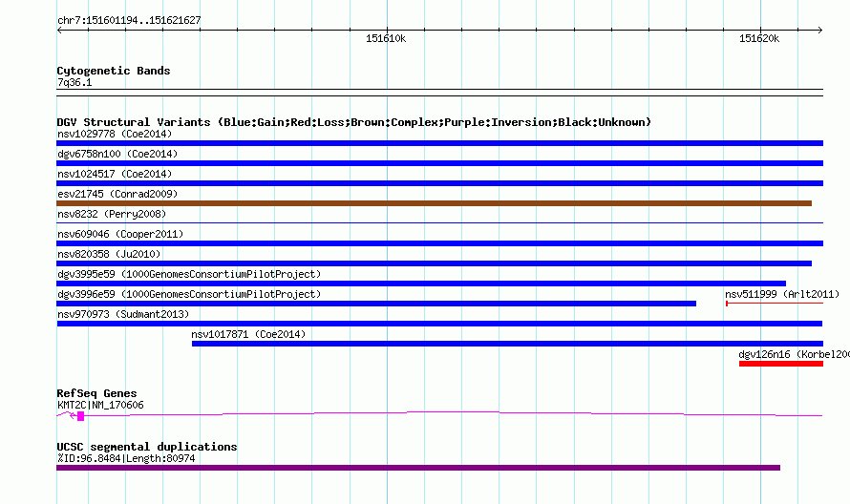Screen dimensions: 850x504
Task: Click the nsv970973 (Sudmant2013) label
Action: click(x=123, y=314)
